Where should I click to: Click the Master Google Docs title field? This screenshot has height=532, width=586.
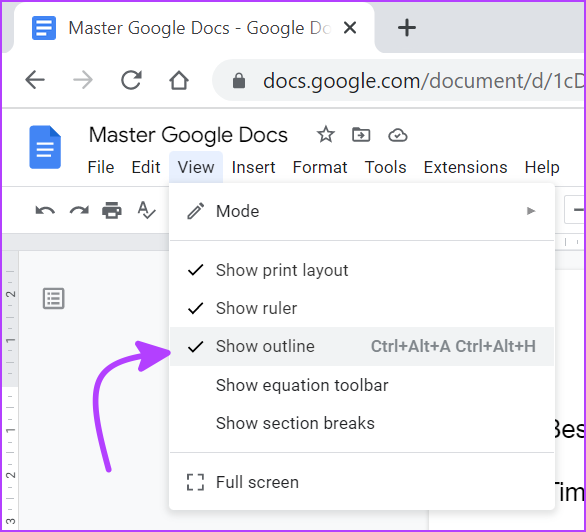coord(188,134)
